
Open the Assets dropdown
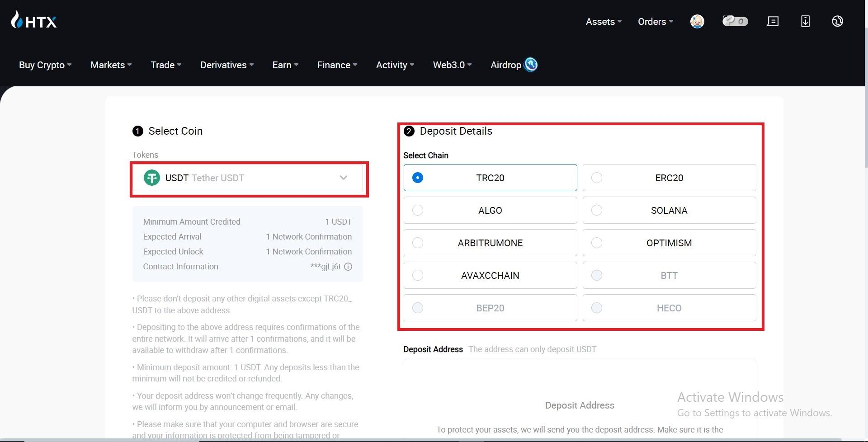pos(604,22)
